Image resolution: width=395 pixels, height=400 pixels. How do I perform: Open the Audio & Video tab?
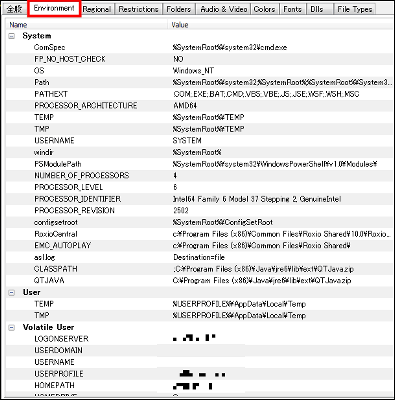point(224,9)
